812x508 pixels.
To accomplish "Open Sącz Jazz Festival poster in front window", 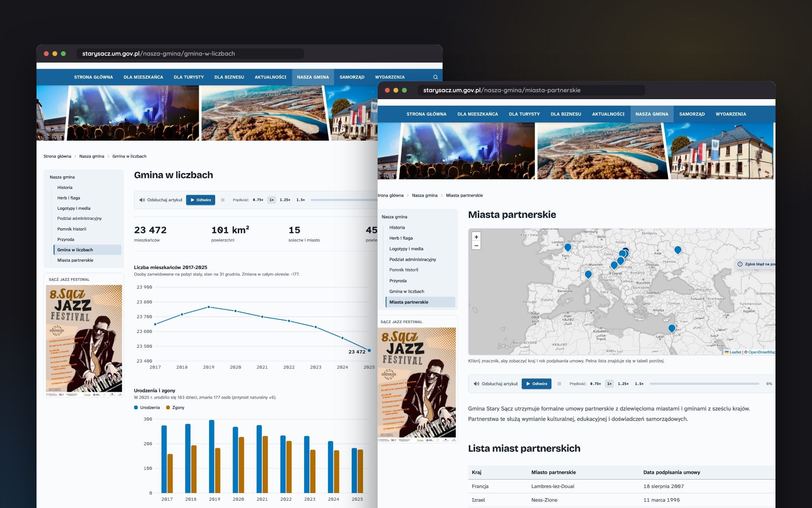I will (418, 384).
